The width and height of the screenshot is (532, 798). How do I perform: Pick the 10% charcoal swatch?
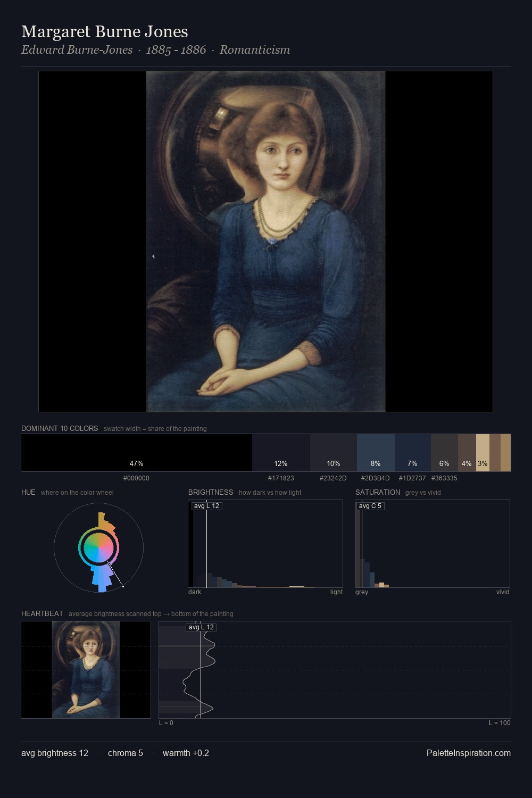click(x=334, y=453)
